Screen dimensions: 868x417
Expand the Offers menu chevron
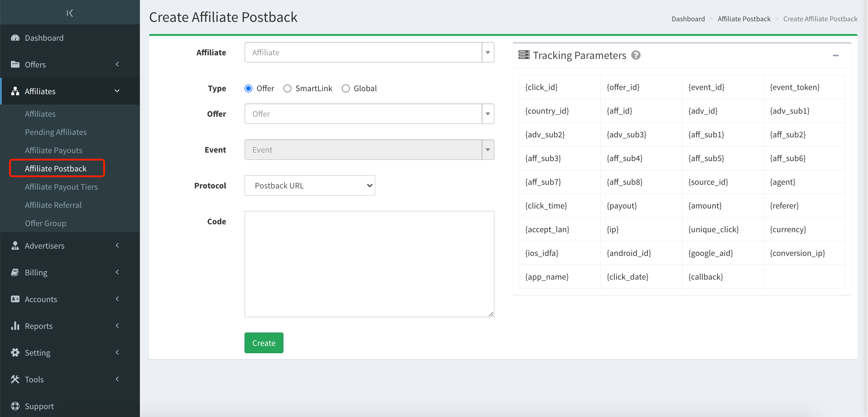tap(117, 64)
